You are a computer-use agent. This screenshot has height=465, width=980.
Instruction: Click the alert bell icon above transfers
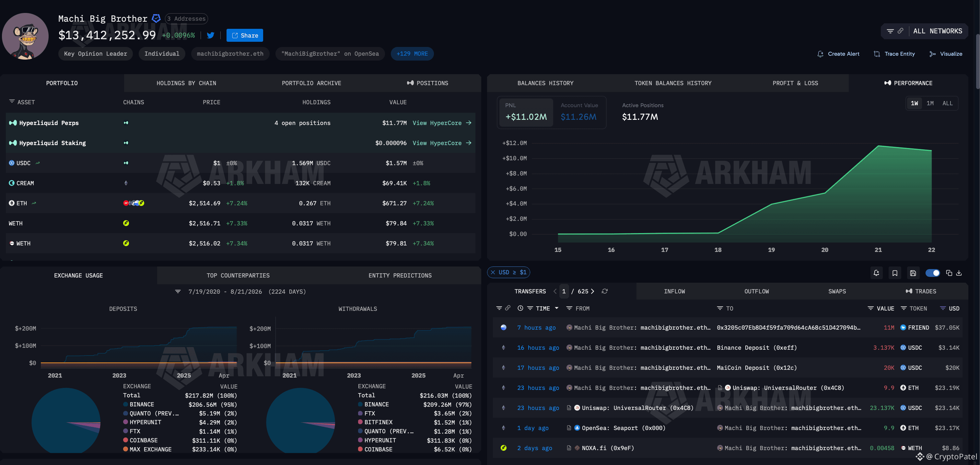pos(876,273)
